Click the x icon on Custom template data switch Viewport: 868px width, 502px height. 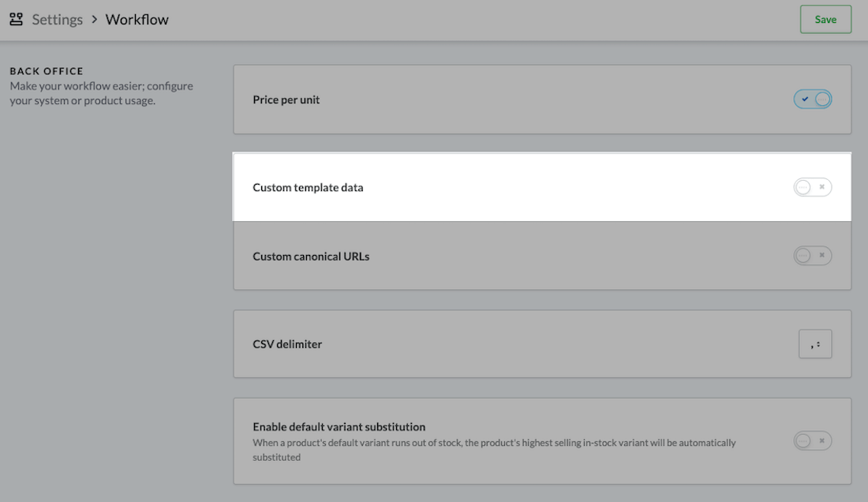click(x=821, y=186)
